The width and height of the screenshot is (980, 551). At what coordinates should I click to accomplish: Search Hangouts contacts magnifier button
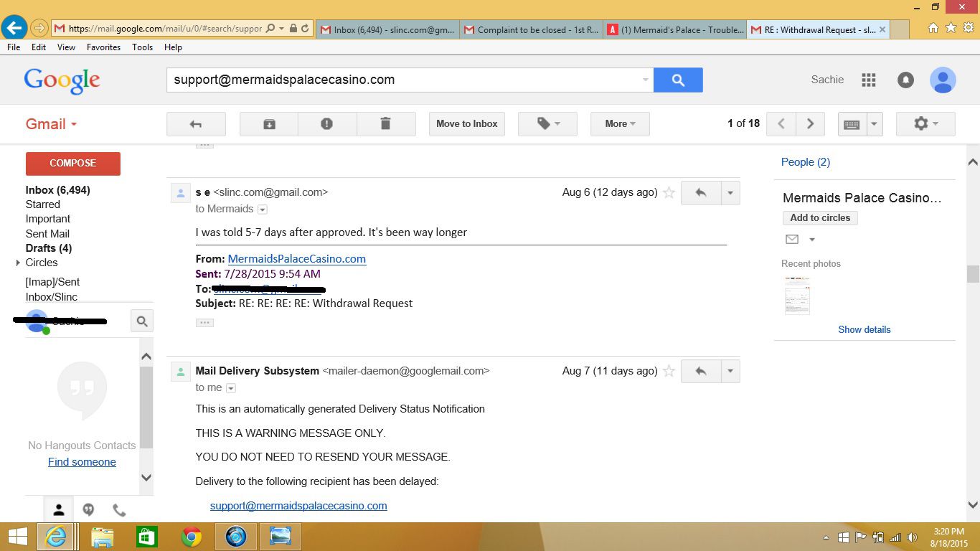(x=142, y=321)
